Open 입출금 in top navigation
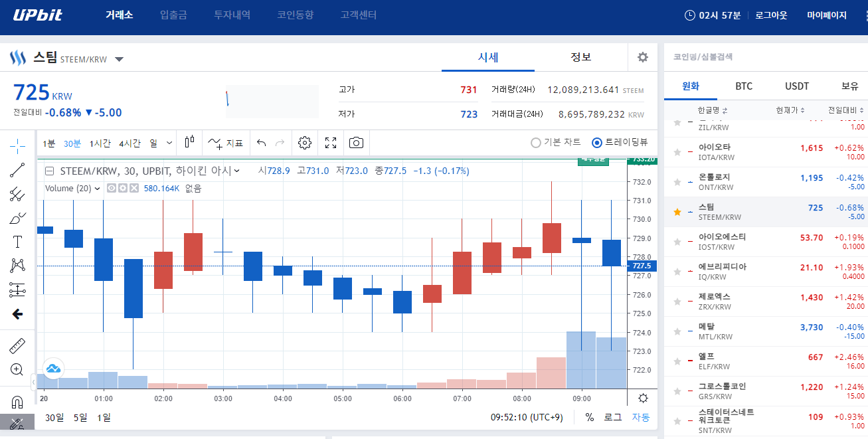The width and height of the screenshot is (868, 439). coord(173,15)
